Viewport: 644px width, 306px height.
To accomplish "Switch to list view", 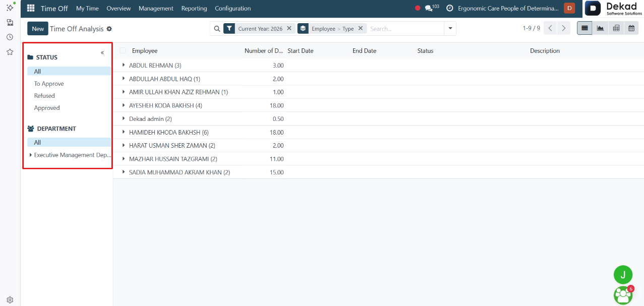I will point(584,28).
